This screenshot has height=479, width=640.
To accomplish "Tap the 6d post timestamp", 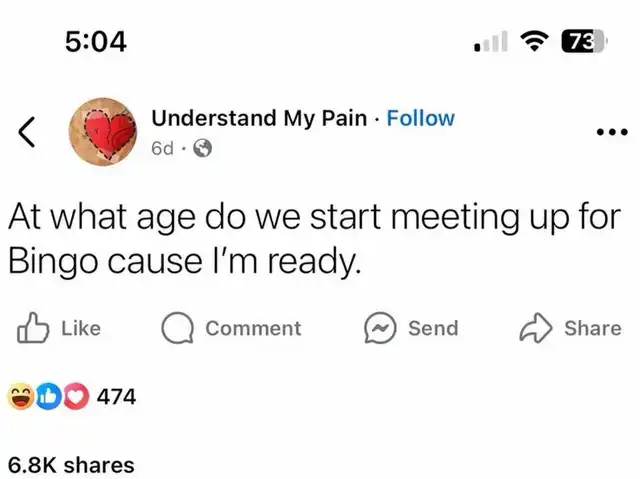I will (x=162, y=149).
